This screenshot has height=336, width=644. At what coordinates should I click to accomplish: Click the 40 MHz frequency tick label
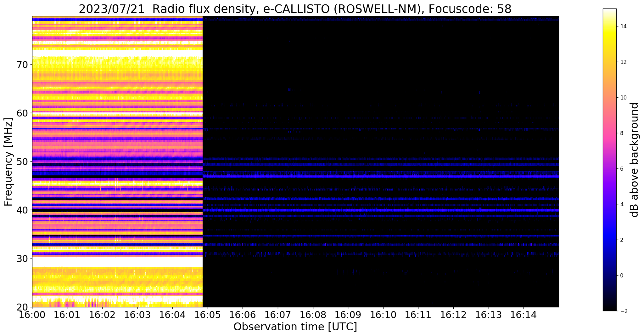coord(23,210)
